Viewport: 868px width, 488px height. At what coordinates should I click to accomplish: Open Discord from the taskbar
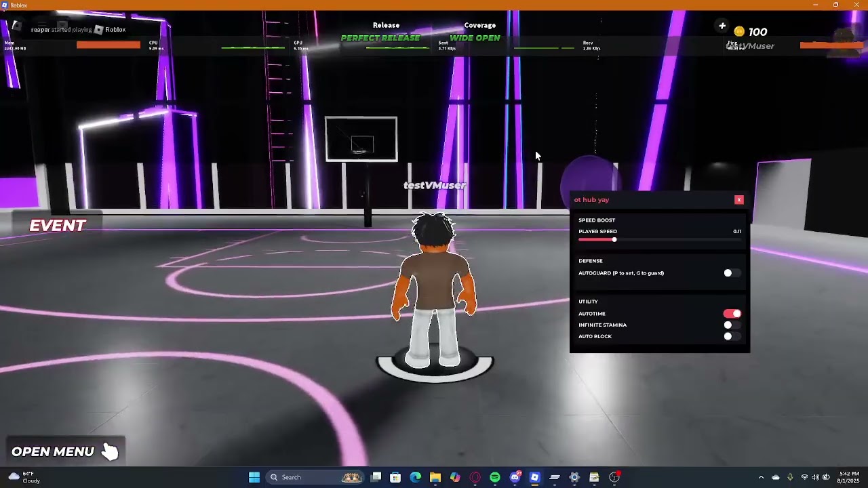pyautogui.click(x=515, y=477)
